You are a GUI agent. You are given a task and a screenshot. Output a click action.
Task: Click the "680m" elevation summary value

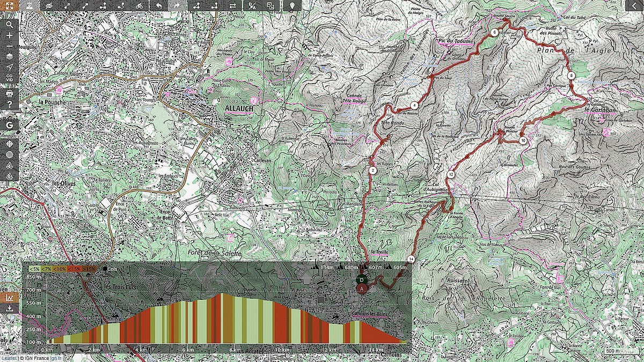tap(352, 267)
